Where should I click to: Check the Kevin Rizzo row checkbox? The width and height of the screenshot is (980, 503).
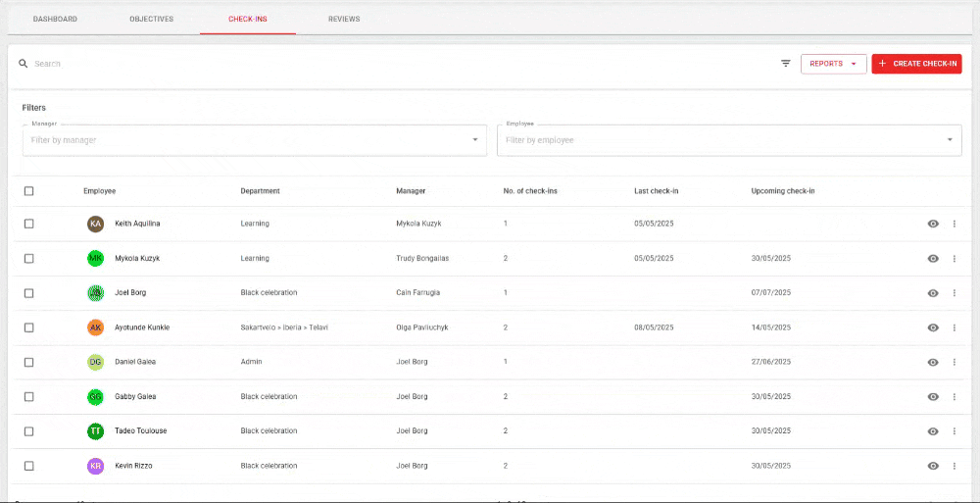tap(28, 466)
